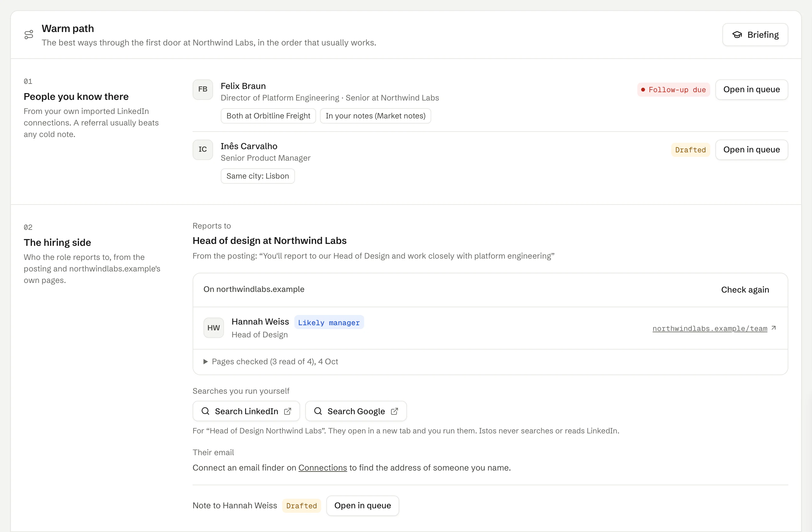812x532 pixels.
Task: Click the external link icon in Search Google
Action: [394, 411]
